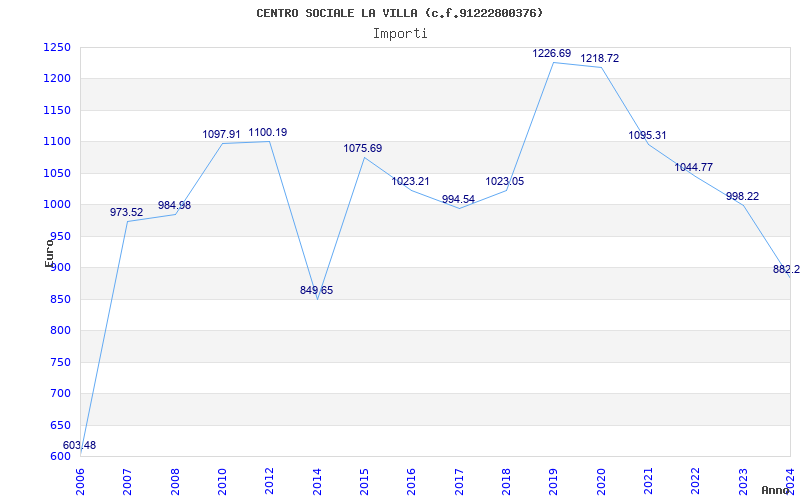Click the 1200 value on Euro axis
800x500 pixels.
tap(56, 79)
